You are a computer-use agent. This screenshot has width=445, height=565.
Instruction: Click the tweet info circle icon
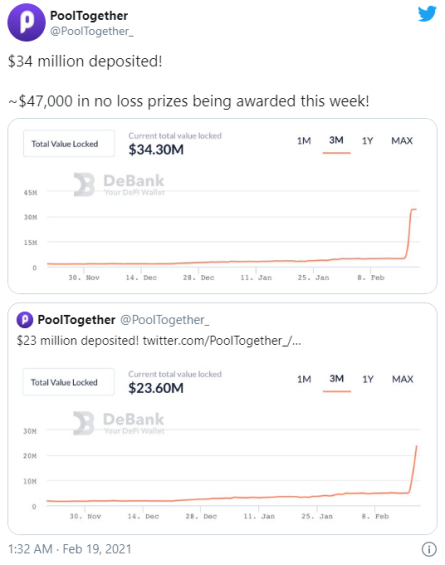point(429,550)
